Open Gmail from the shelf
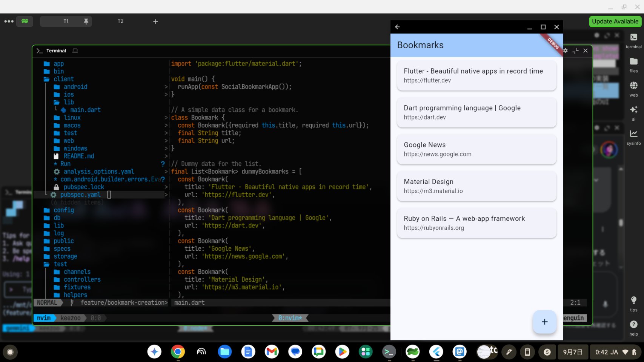The width and height of the screenshot is (644, 362). pos(272,352)
